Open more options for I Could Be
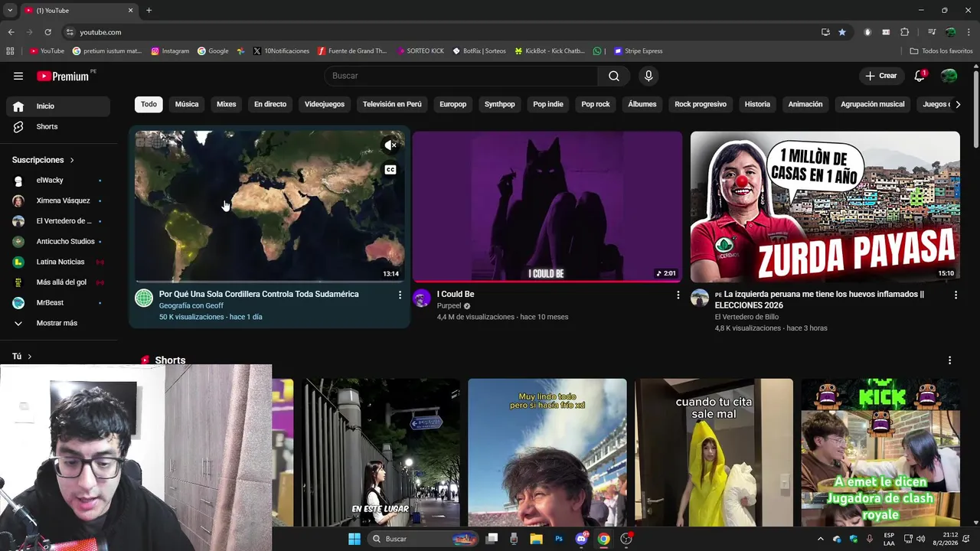The height and width of the screenshot is (551, 980). click(x=678, y=295)
